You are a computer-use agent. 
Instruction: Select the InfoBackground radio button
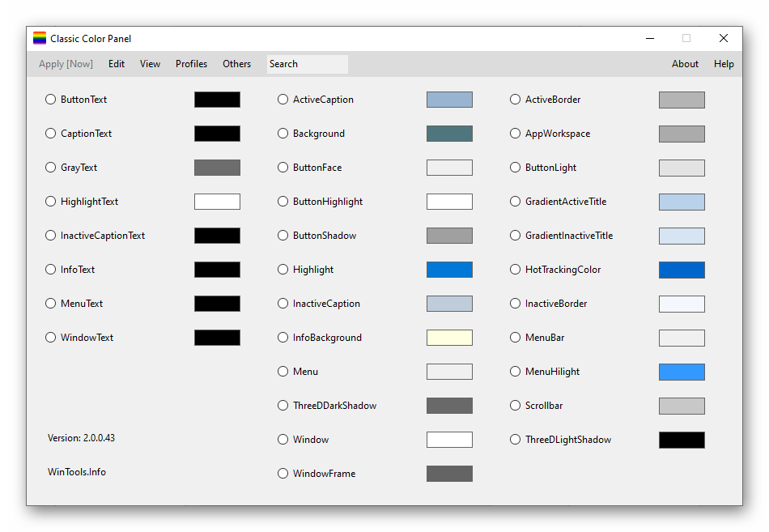pos(283,338)
